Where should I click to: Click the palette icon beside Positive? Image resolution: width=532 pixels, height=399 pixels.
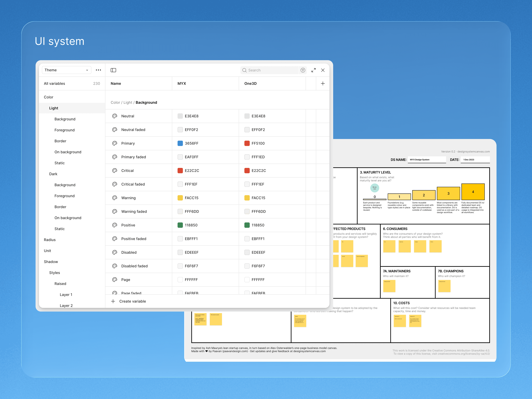point(115,225)
